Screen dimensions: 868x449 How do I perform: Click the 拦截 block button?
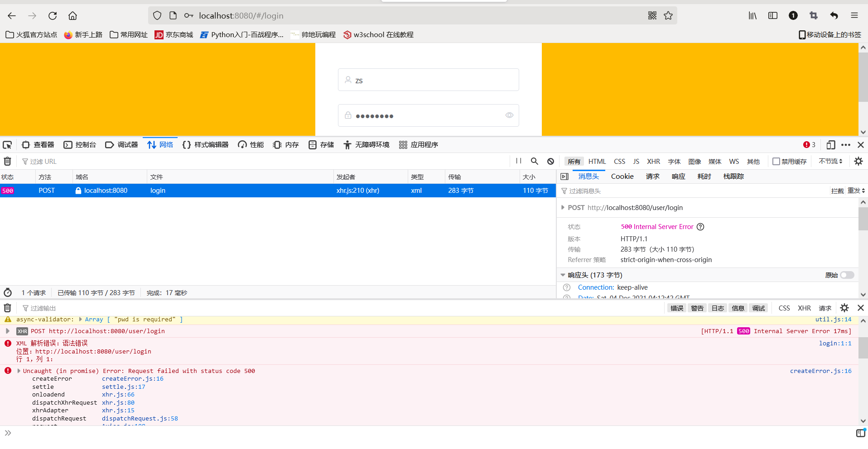[837, 191]
